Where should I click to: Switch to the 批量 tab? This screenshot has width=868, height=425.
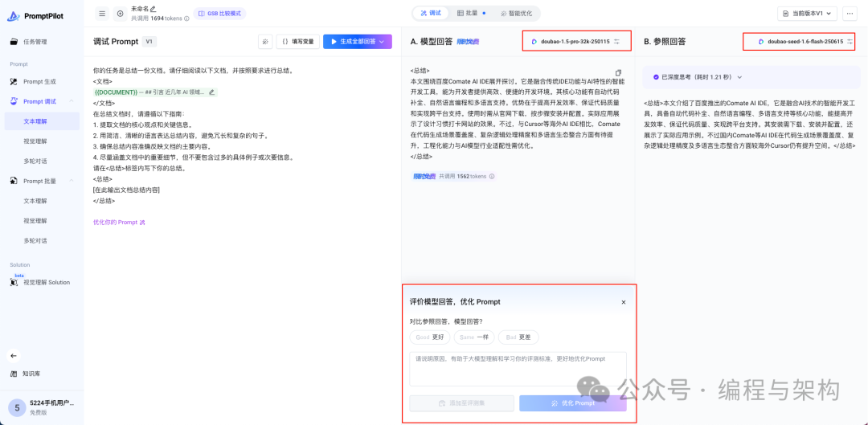click(x=470, y=14)
